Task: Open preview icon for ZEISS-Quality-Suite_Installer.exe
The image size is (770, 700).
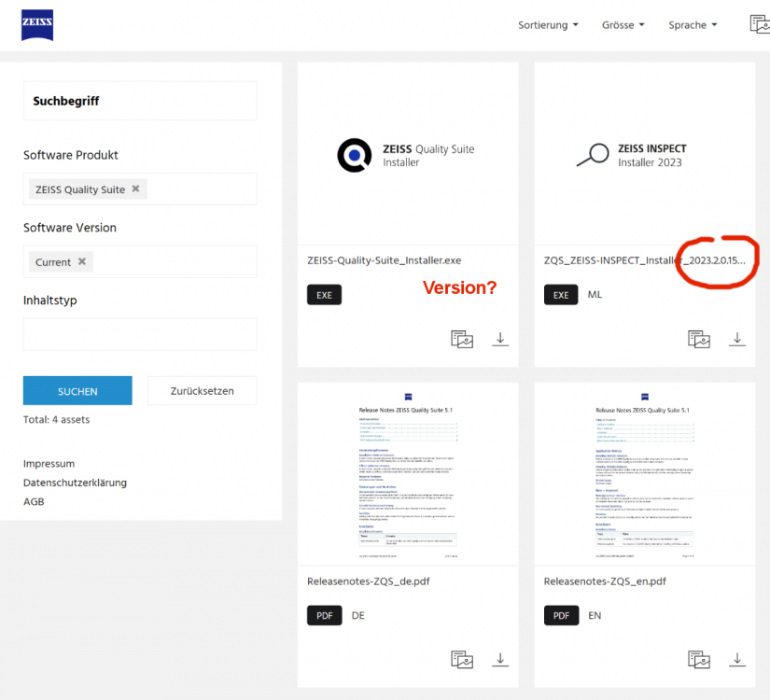Action: (462, 339)
